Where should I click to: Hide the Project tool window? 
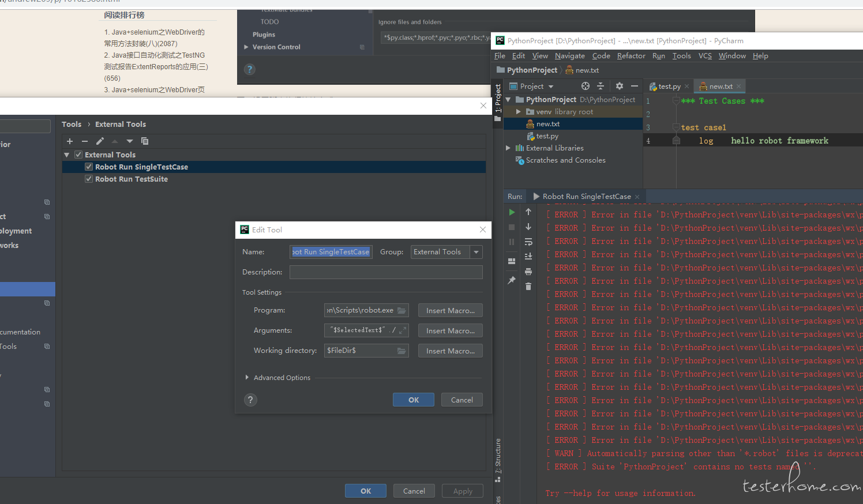(x=635, y=86)
